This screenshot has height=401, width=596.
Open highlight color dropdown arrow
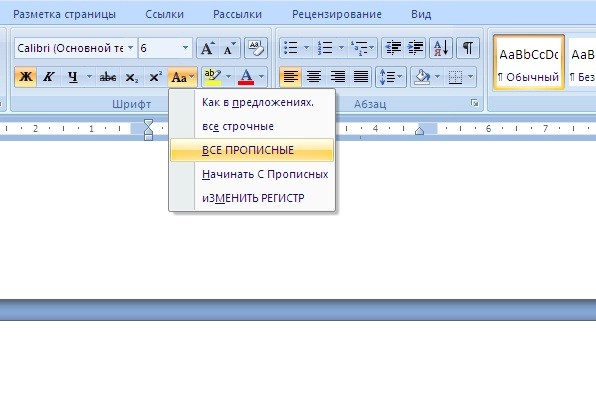[228, 77]
